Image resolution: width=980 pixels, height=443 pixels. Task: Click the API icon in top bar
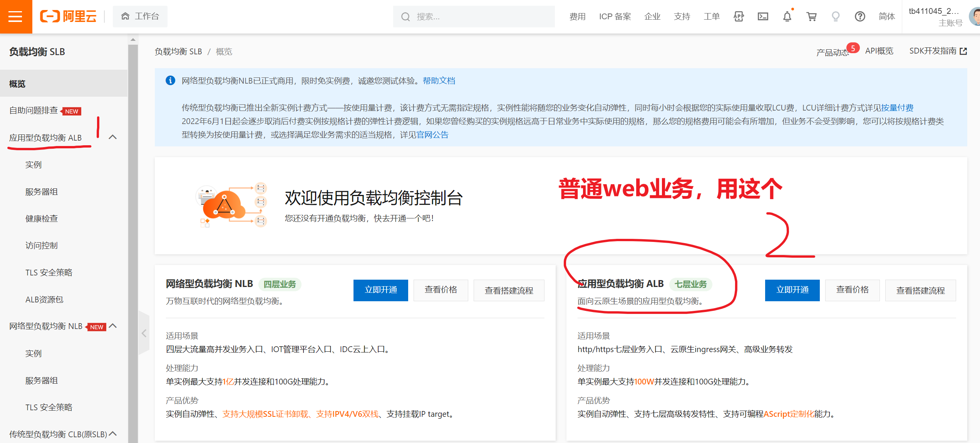point(738,17)
